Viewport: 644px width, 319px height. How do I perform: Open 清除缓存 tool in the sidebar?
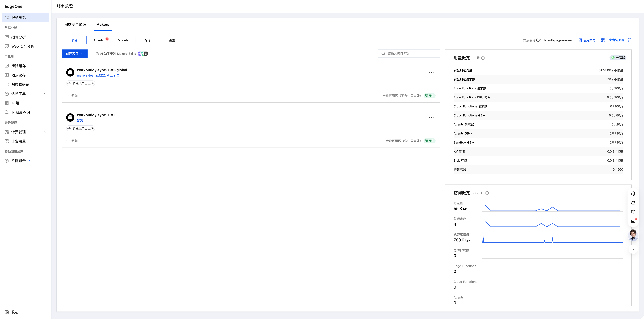(x=25, y=66)
